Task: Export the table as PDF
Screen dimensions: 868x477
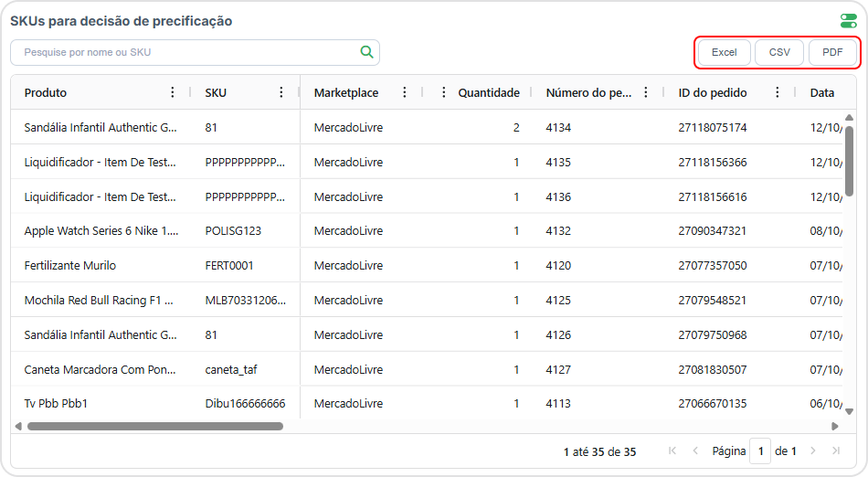Action: 832,53
